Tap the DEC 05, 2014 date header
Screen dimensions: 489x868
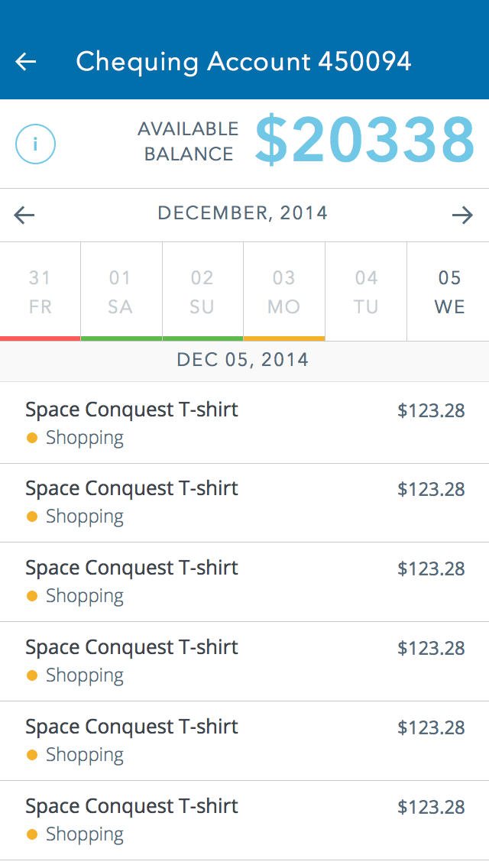[243, 360]
